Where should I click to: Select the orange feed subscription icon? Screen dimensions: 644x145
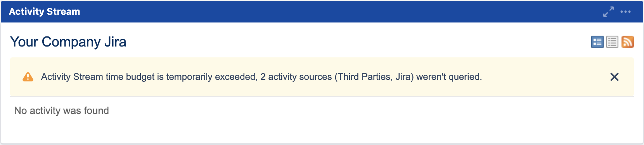627,42
